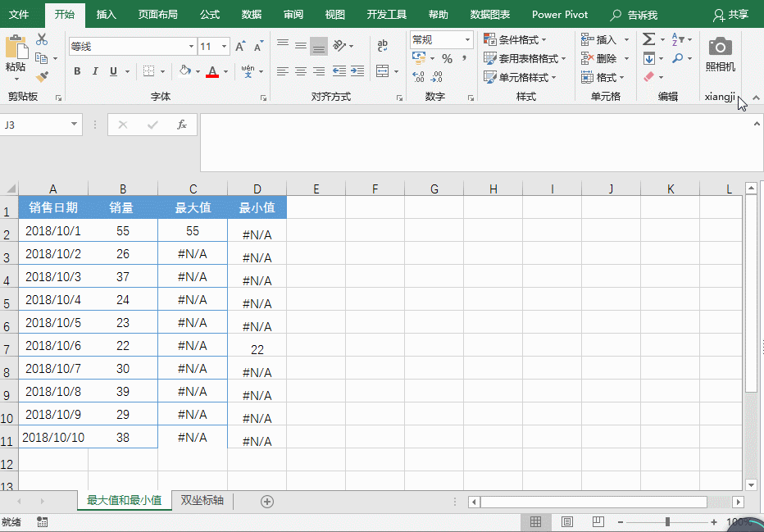Toggle Bold formatting
The width and height of the screenshot is (764, 532).
pyautogui.click(x=76, y=70)
